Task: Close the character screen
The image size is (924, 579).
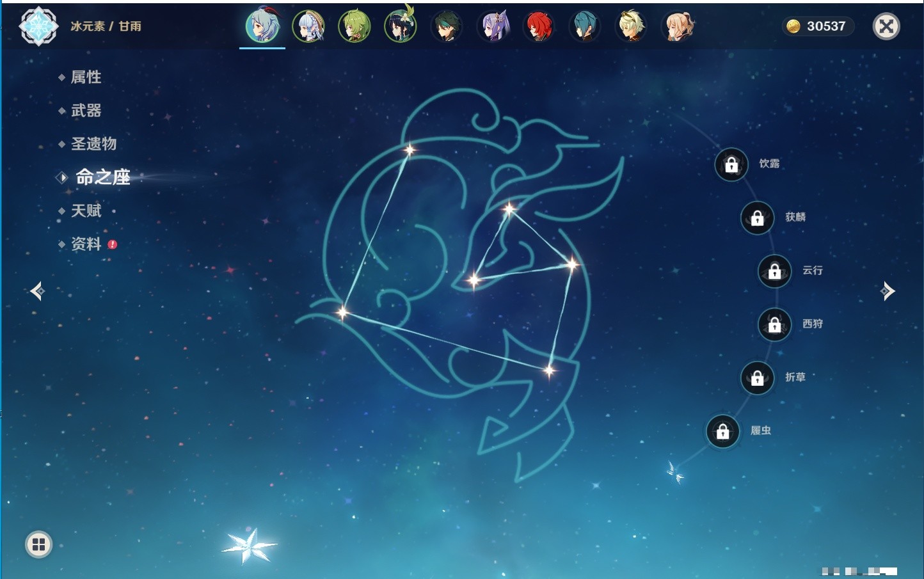Action: tap(886, 26)
